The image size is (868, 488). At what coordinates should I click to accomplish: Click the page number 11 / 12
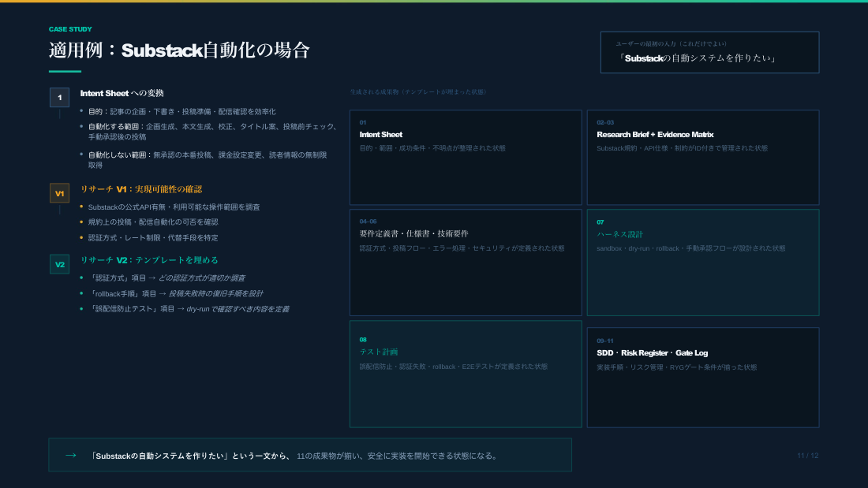tap(808, 456)
